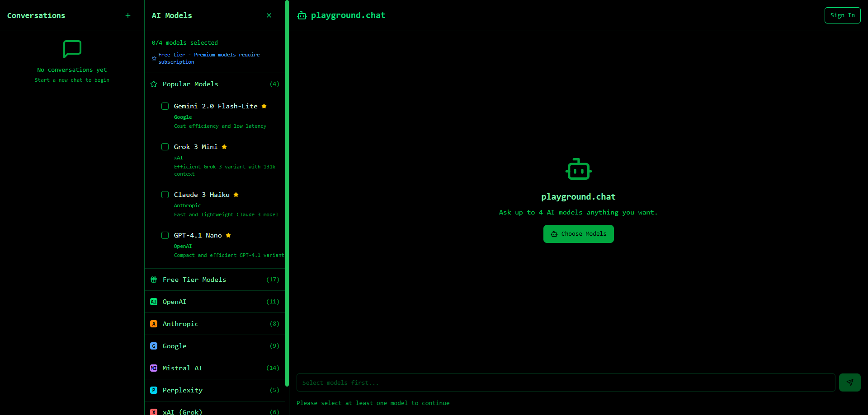This screenshot has width=868, height=415.
Task: Check the Claude 3 Haiku model
Action: click(x=165, y=195)
